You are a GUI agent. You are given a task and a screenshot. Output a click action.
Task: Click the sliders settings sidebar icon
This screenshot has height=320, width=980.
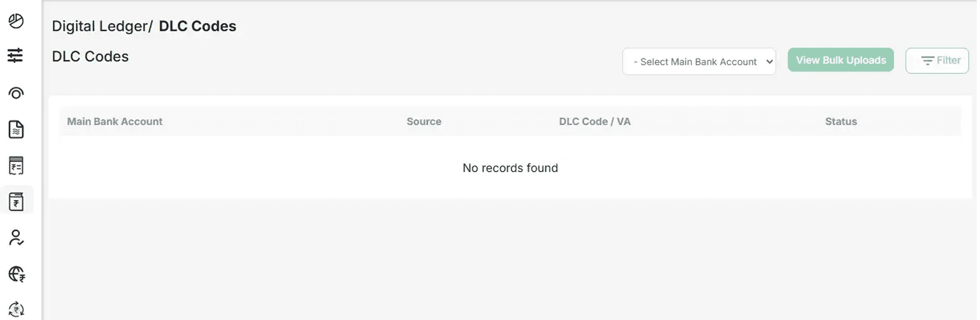click(x=15, y=55)
